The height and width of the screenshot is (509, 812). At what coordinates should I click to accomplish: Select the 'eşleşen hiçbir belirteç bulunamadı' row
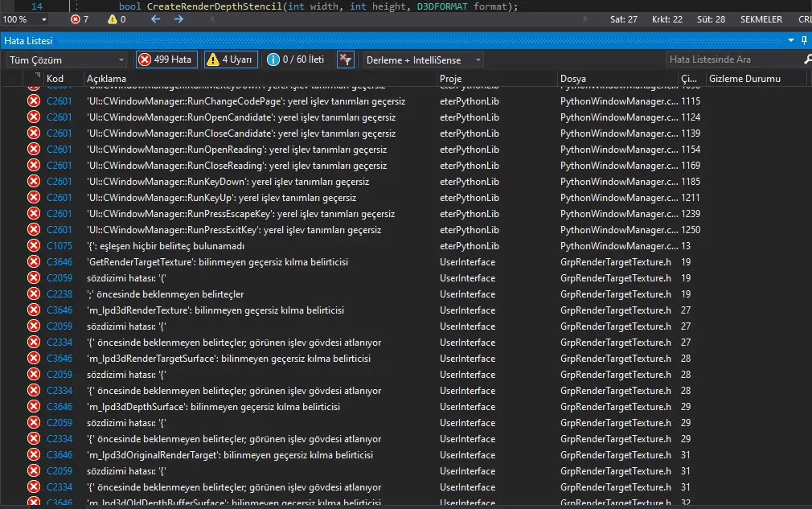point(165,246)
